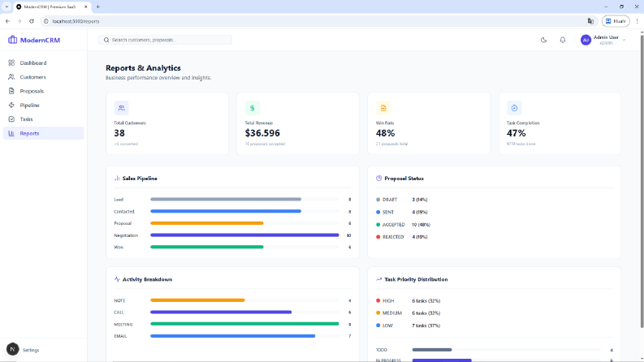Click the round N avatar badge

click(x=13, y=349)
